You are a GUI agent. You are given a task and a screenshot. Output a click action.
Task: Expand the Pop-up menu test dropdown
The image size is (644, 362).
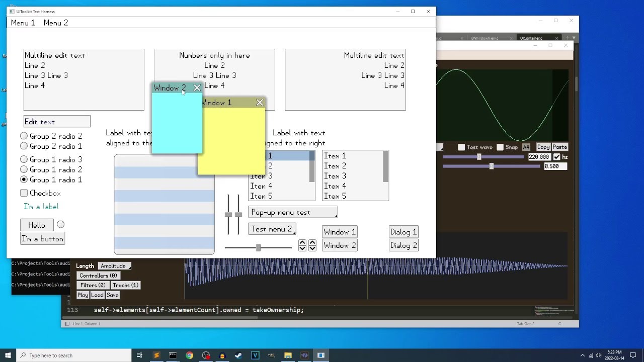point(292,213)
